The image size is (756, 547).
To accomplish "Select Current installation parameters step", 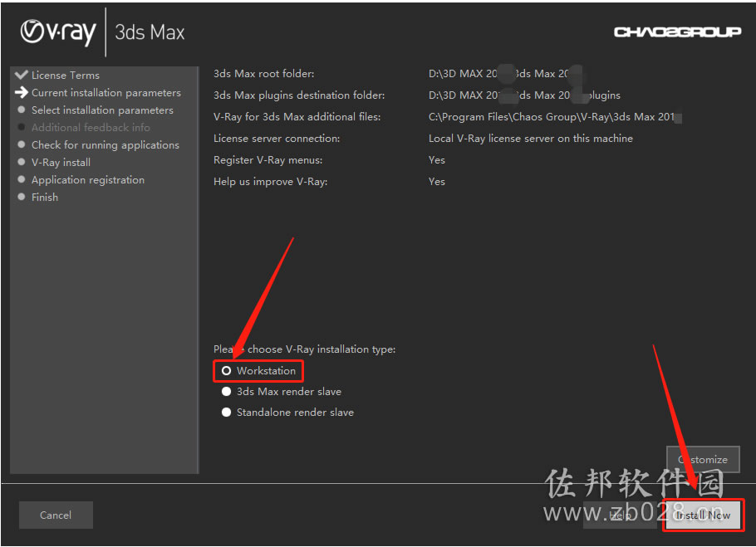I will 106,92.
